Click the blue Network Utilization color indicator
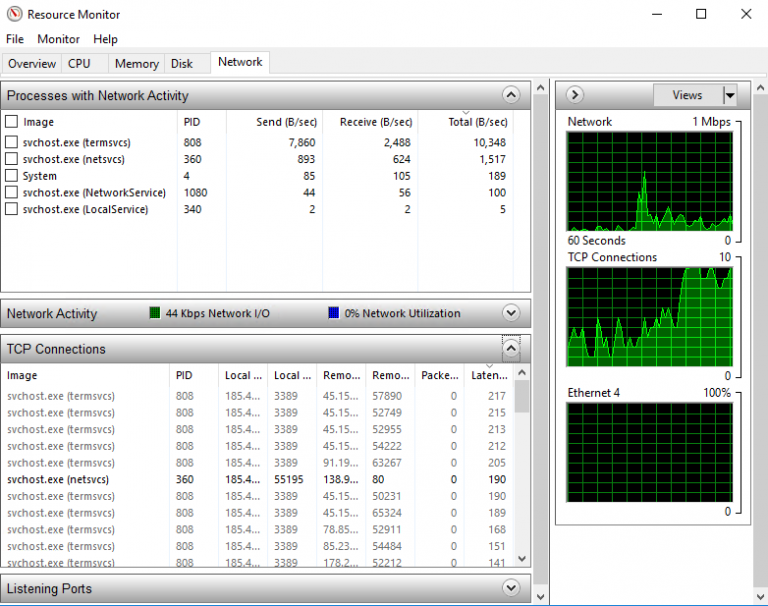Image resolution: width=768 pixels, height=606 pixels. click(x=334, y=314)
